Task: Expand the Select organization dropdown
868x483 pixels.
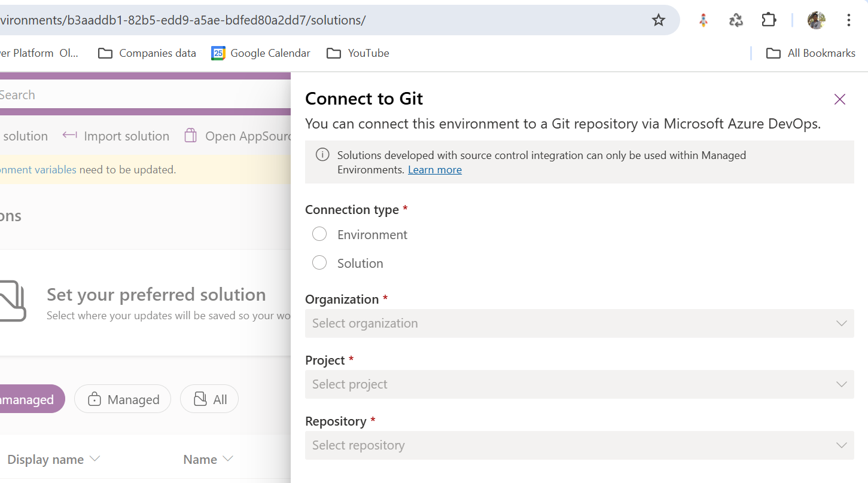Action: coord(579,323)
